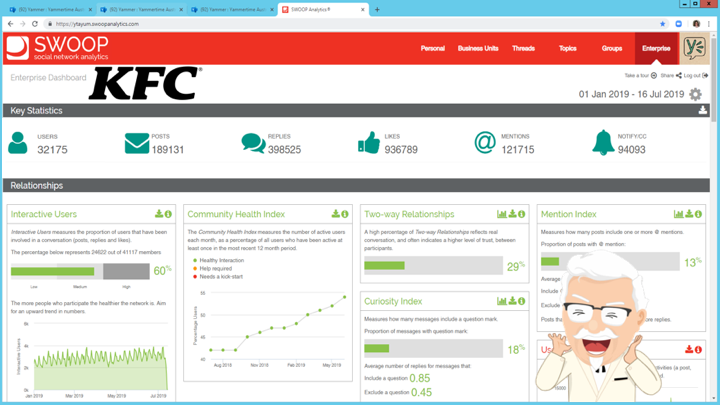Close the SWOOP Analytics browser tab
The image size is (720, 405).
363,9
